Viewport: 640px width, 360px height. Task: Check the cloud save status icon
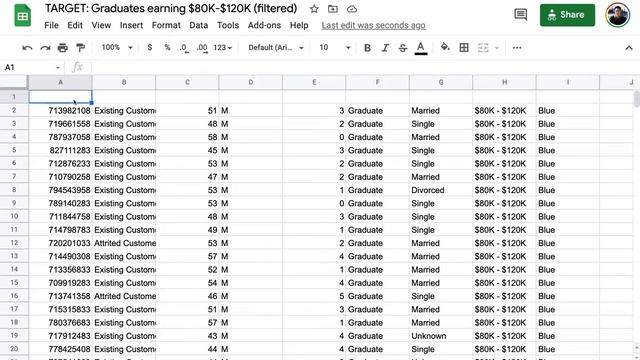coord(352,9)
